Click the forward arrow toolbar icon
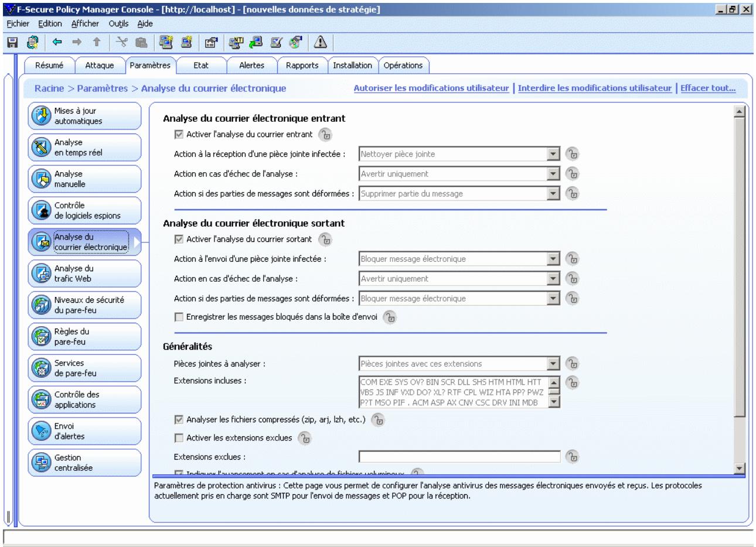This screenshot has height=547, width=756. coord(77,42)
